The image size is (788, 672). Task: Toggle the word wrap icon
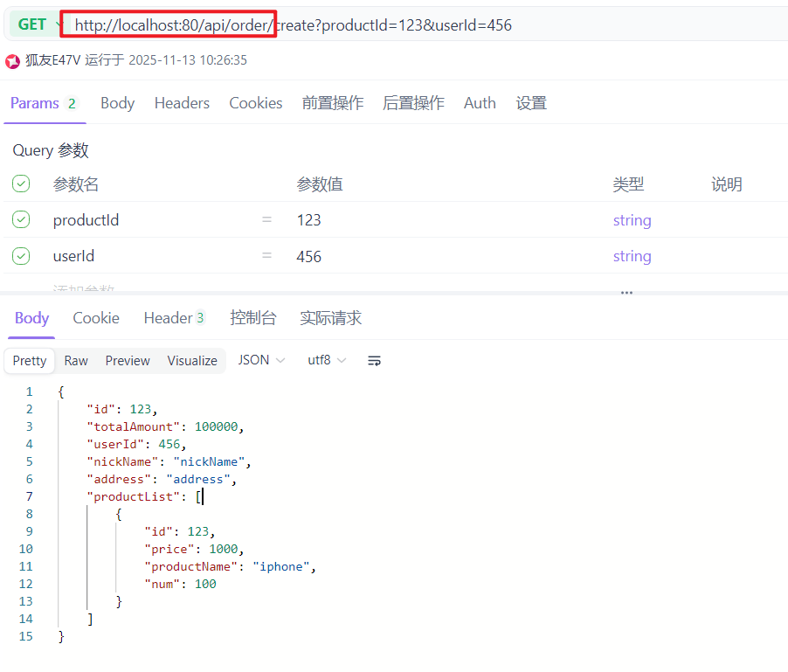[x=375, y=360]
